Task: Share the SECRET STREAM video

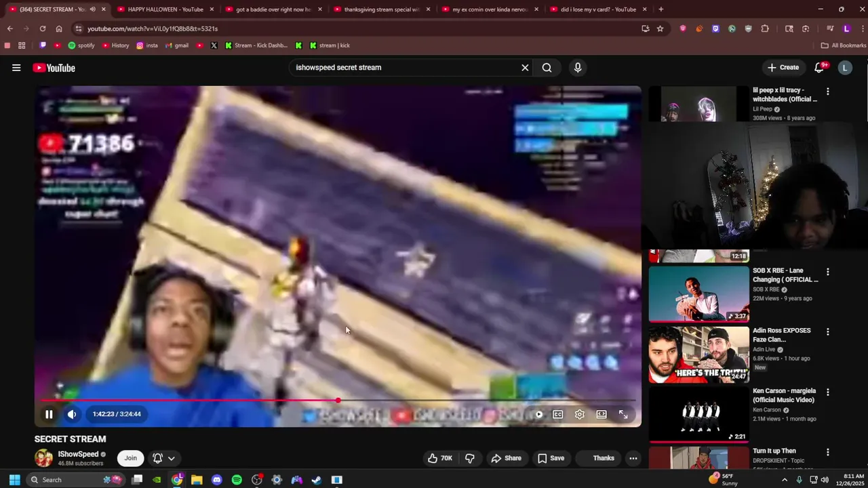Action: pyautogui.click(x=507, y=458)
